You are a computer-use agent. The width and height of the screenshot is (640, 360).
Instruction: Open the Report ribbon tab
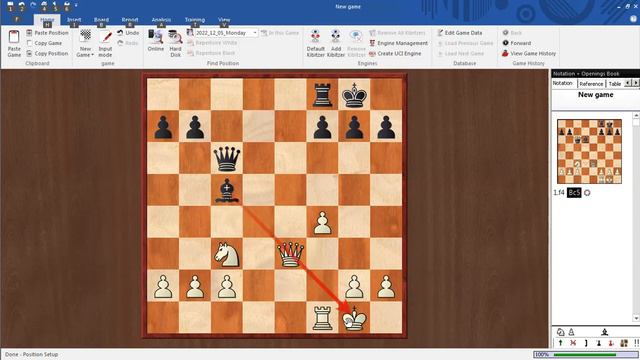[x=130, y=20]
